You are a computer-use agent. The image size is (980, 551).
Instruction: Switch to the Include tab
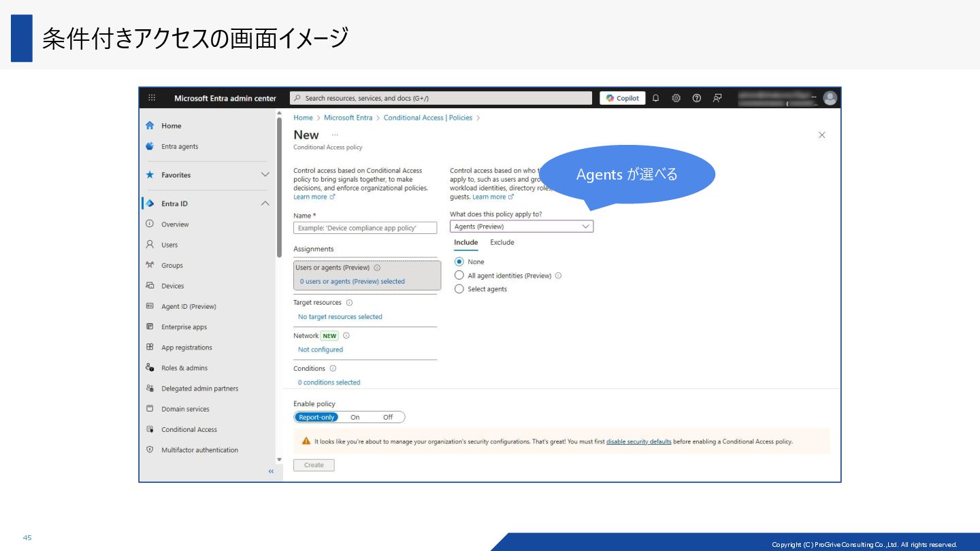466,243
